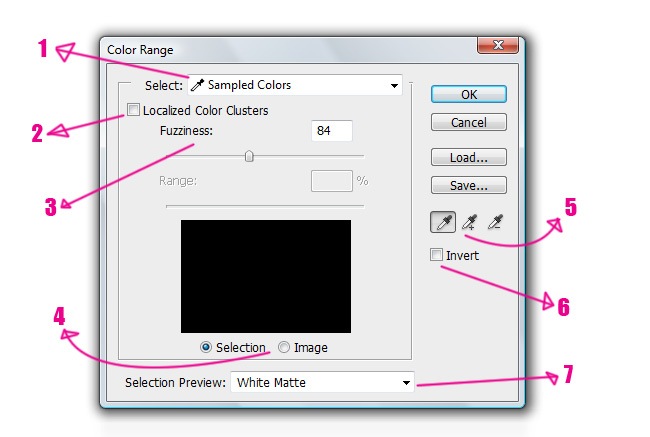Click eyedropper icon in Select dropdown
Image resolution: width=650 pixels, height=437 pixels.
[x=197, y=85]
